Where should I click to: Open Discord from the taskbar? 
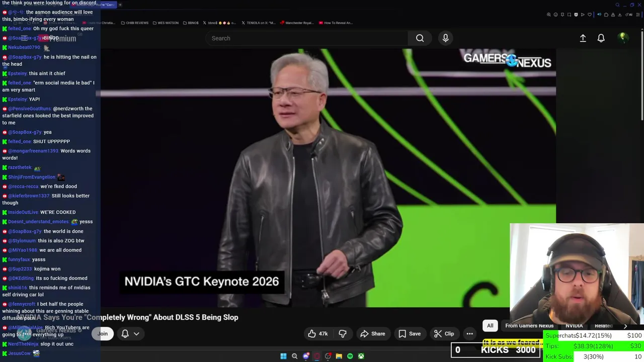click(x=306, y=356)
